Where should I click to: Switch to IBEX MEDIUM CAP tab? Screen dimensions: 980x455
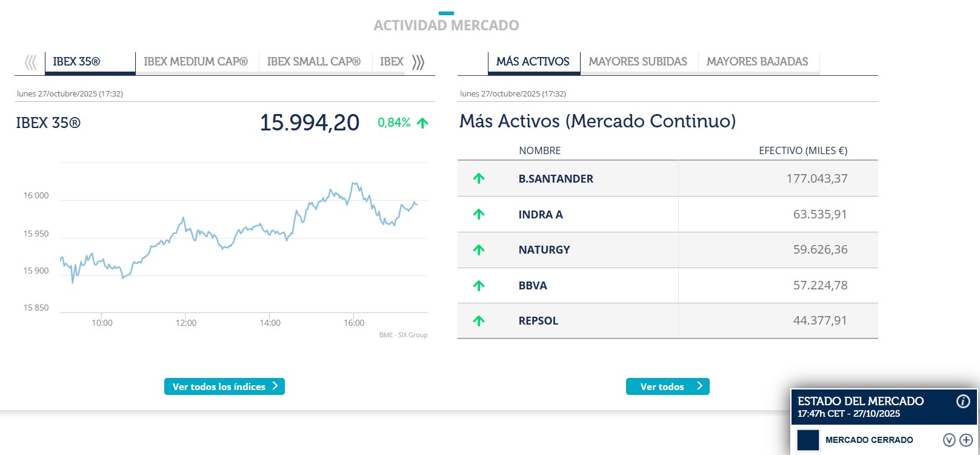click(x=196, y=62)
